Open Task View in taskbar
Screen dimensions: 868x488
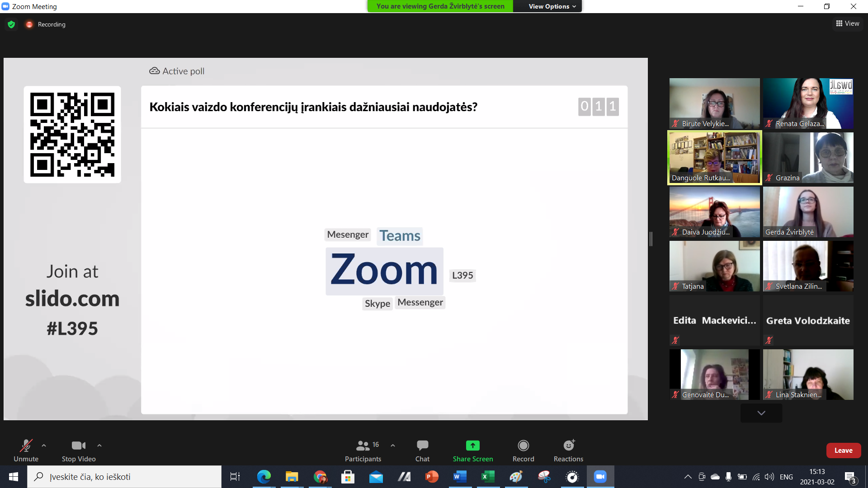[x=235, y=477]
